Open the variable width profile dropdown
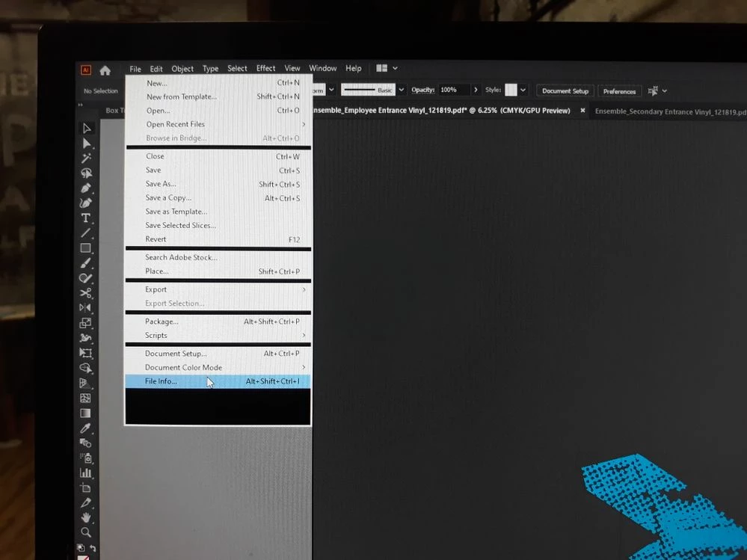The image size is (747, 560). 331,90
